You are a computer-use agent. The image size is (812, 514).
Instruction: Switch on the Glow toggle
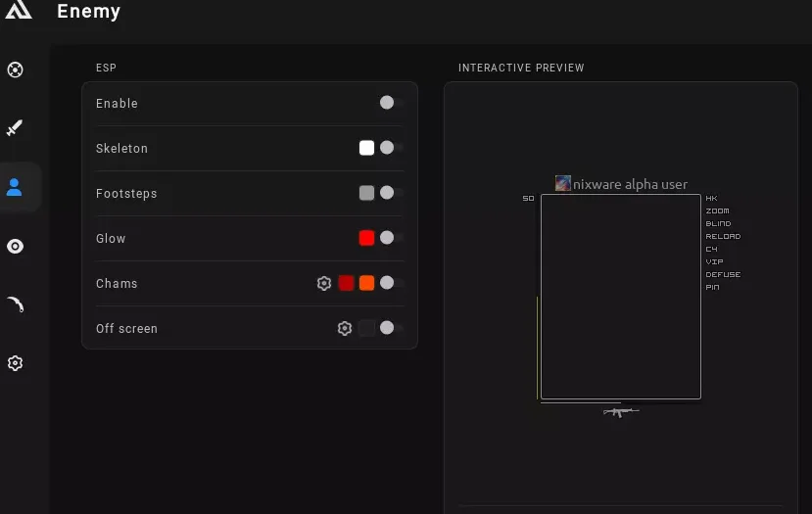(x=390, y=238)
